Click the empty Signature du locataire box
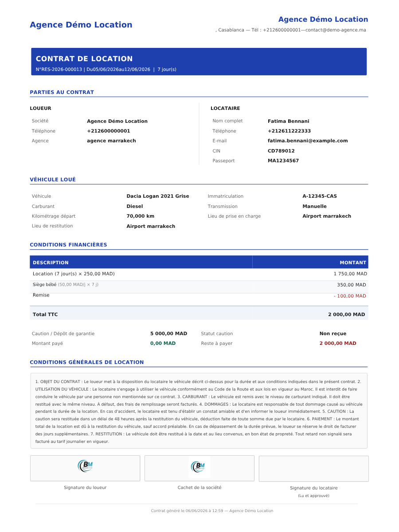This screenshot has height=532, width=399. pyautogui.click(x=314, y=469)
